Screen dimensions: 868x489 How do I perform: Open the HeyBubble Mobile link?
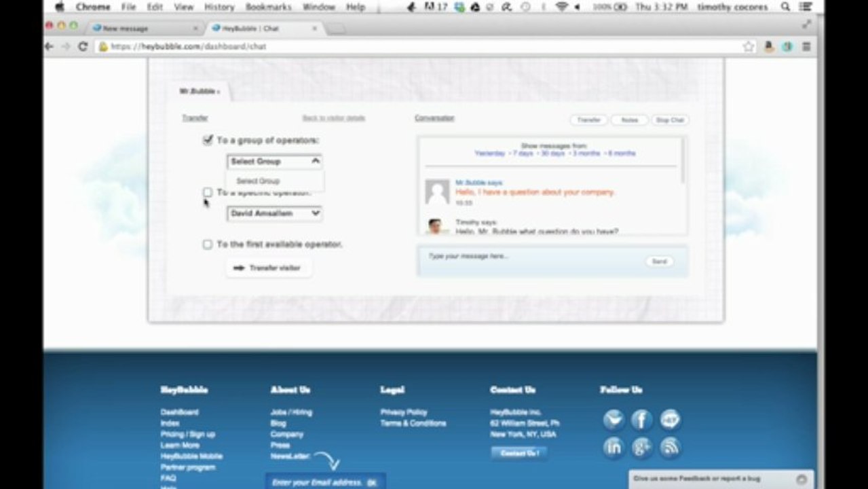191,456
